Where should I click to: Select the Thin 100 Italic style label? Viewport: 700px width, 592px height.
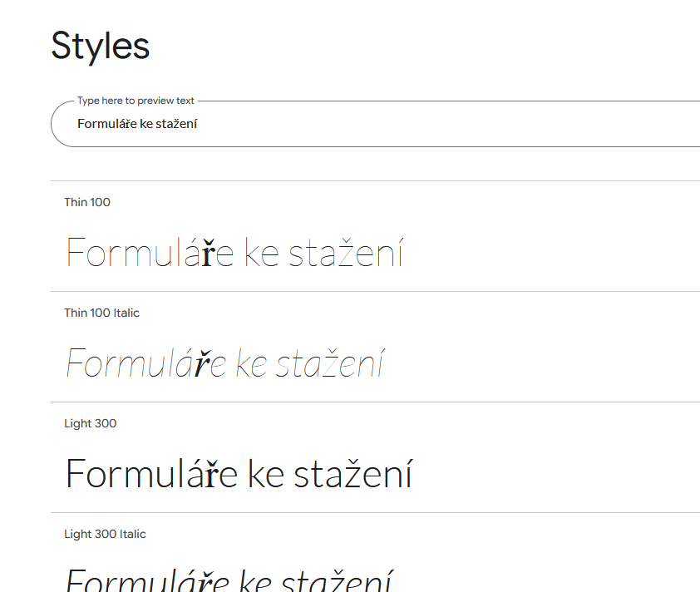pyautogui.click(x=101, y=313)
